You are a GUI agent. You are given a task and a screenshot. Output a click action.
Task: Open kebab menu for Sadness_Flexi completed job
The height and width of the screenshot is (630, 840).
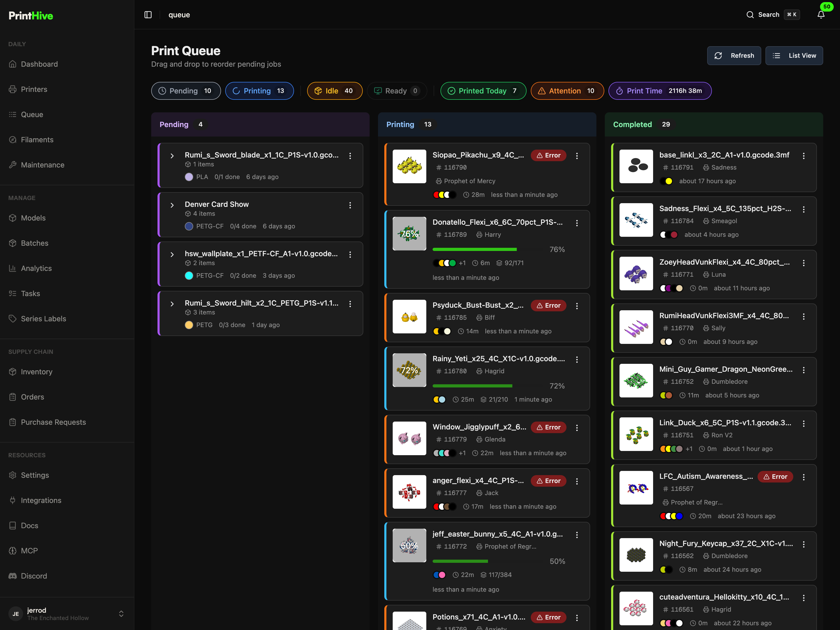804,209
